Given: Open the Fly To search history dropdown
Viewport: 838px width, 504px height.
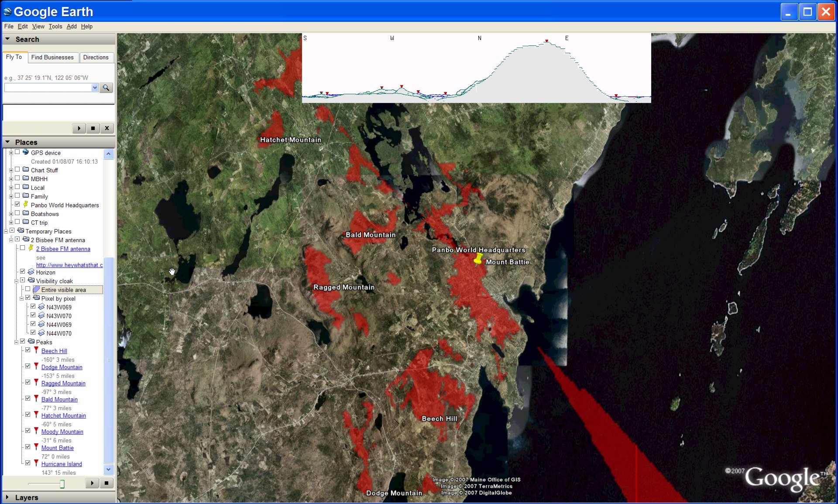Looking at the screenshot, I should click(x=95, y=88).
